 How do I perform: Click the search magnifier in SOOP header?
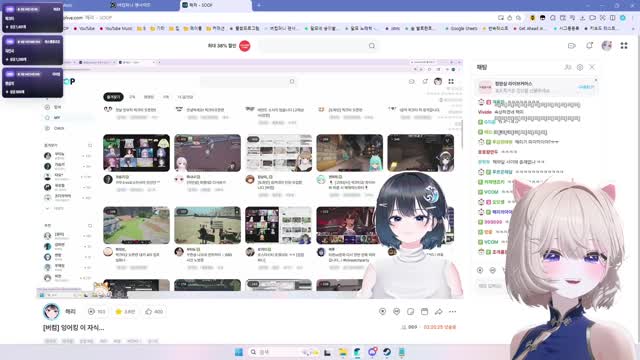pos(372,46)
